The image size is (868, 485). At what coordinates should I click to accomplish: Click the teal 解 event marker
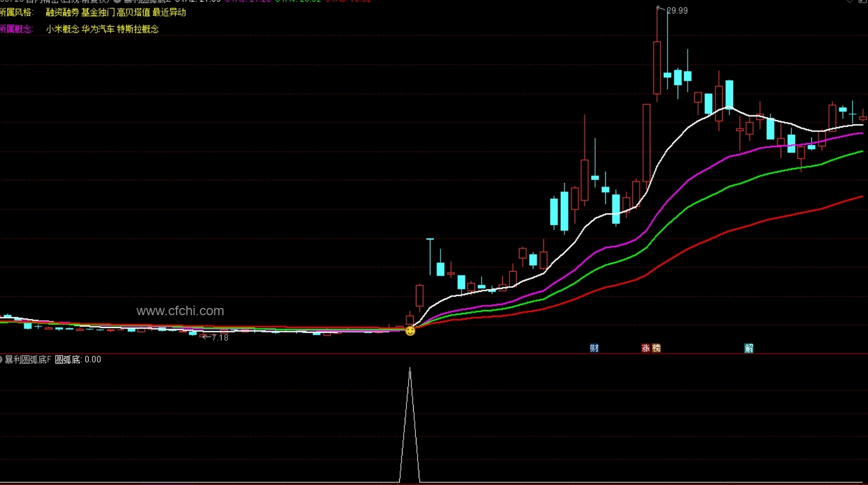coord(749,348)
